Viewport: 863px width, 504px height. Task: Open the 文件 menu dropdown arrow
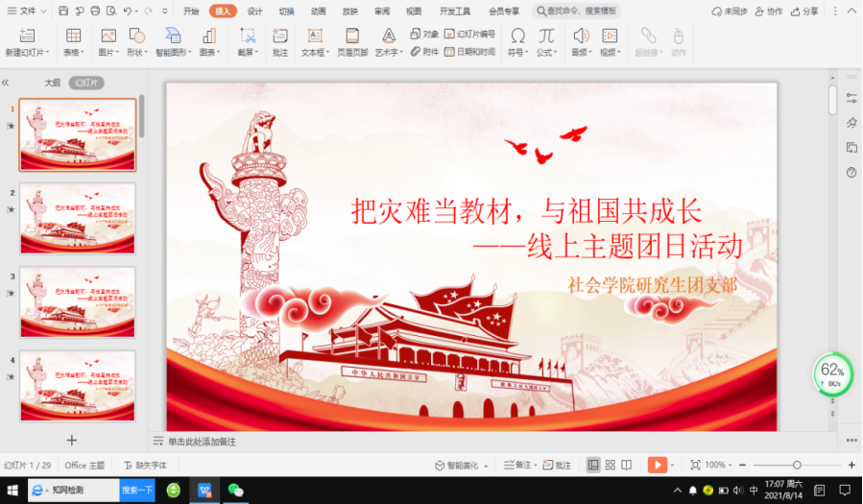coord(43,11)
